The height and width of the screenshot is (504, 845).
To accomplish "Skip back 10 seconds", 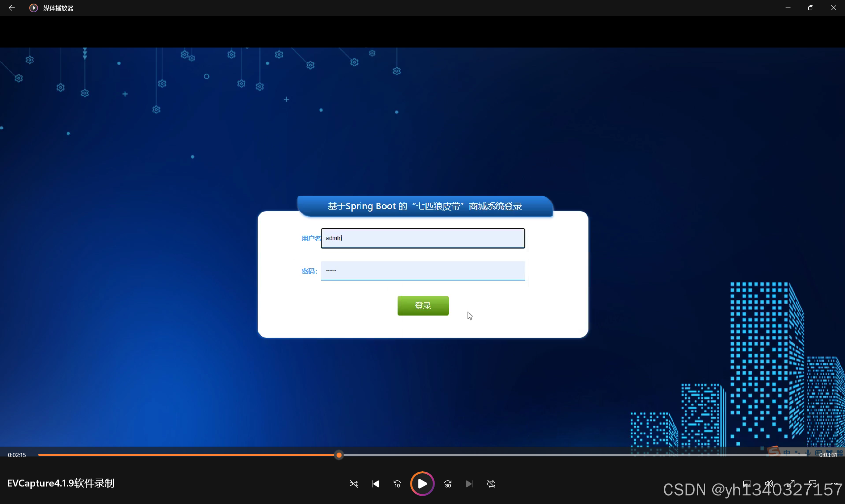I will click(x=397, y=484).
